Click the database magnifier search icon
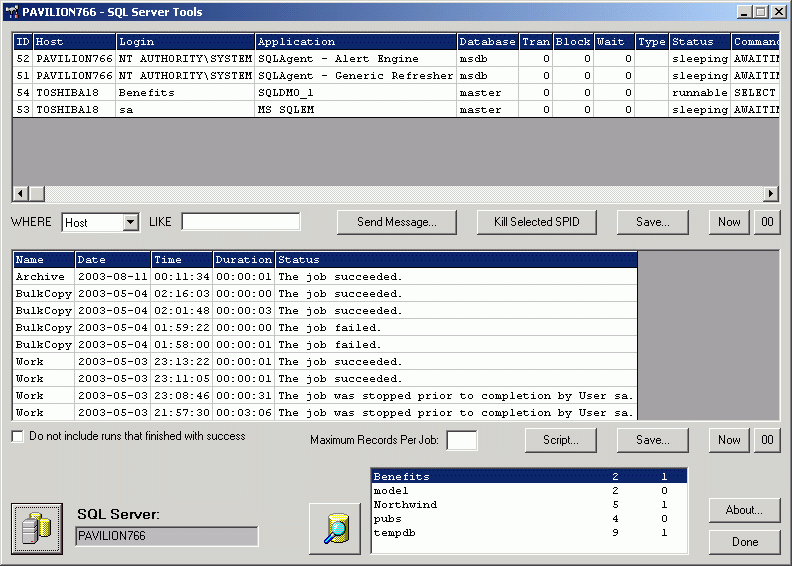The width and height of the screenshot is (792, 566). pyautogui.click(x=334, y=529)
